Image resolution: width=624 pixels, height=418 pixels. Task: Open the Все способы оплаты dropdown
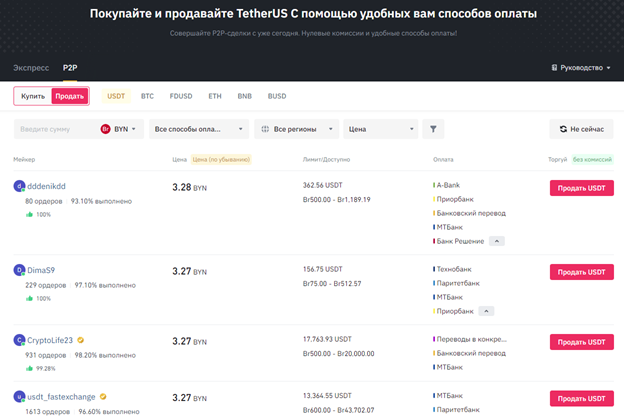coord(199,129)
